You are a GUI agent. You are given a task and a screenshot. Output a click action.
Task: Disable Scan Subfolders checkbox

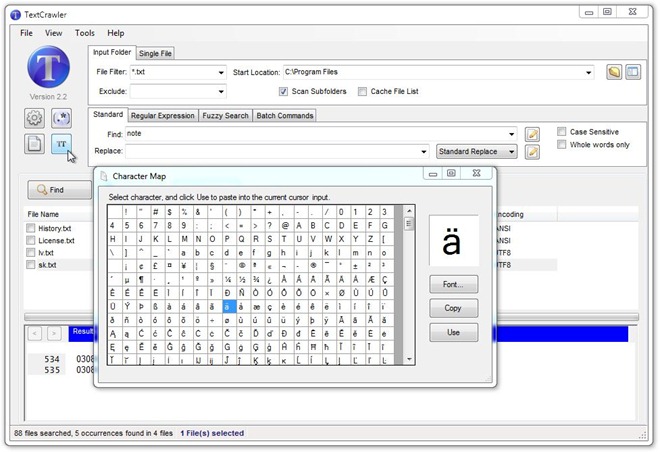tap(283, 91)
